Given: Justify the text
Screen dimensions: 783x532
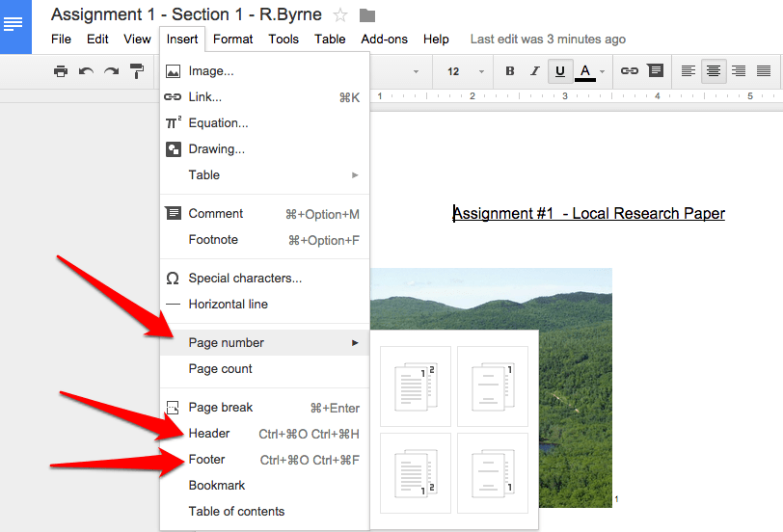Looking at the screenshot, I should pos(764,71).
